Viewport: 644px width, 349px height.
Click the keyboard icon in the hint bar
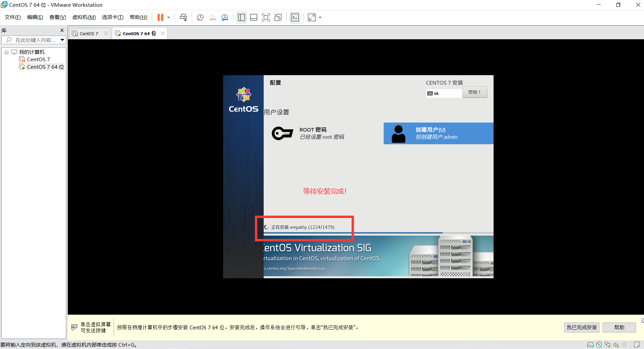point(74,327)
